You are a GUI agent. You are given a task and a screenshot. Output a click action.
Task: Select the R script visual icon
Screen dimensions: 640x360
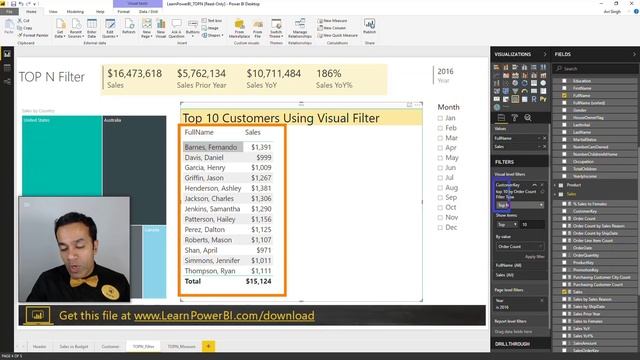[x=534, y=99]
